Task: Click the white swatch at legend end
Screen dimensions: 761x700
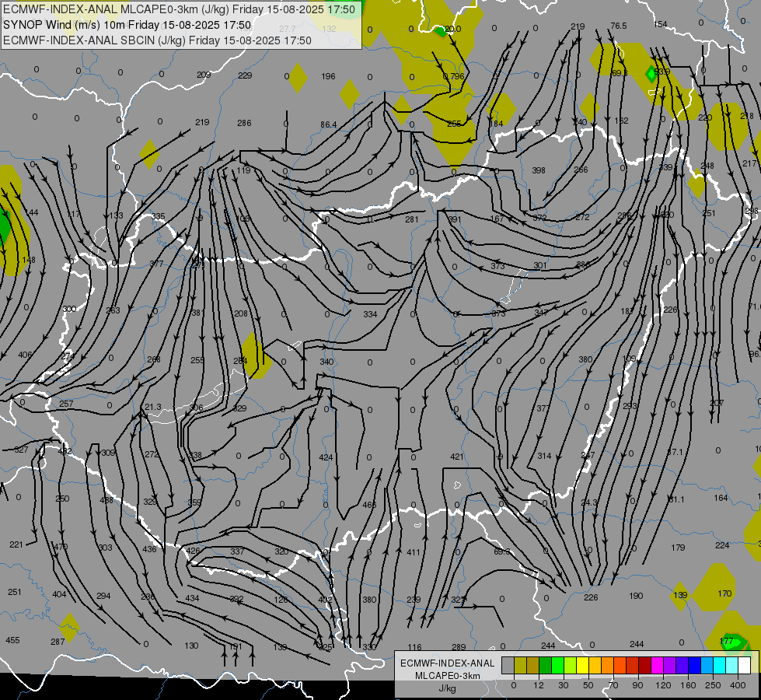Action: point(745,665)
